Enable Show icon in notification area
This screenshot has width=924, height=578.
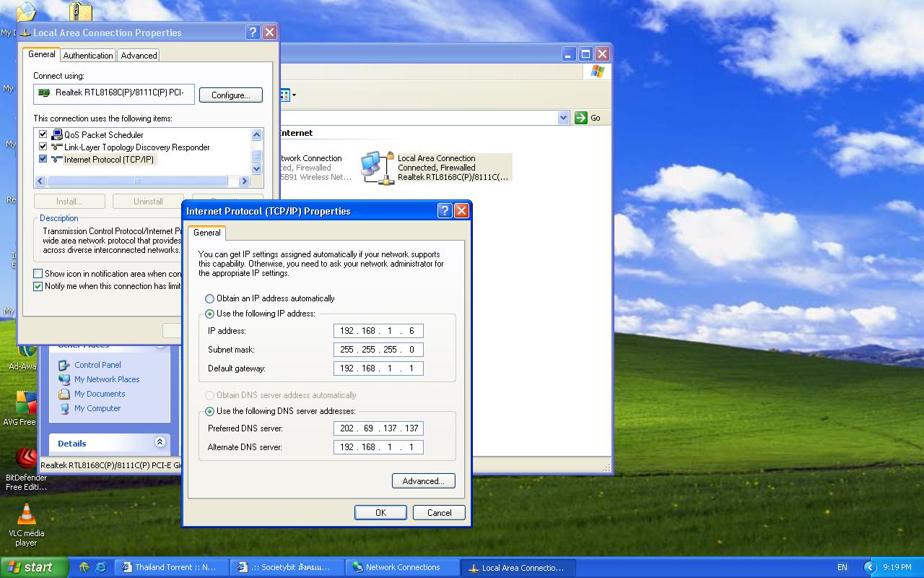(38, 274)
